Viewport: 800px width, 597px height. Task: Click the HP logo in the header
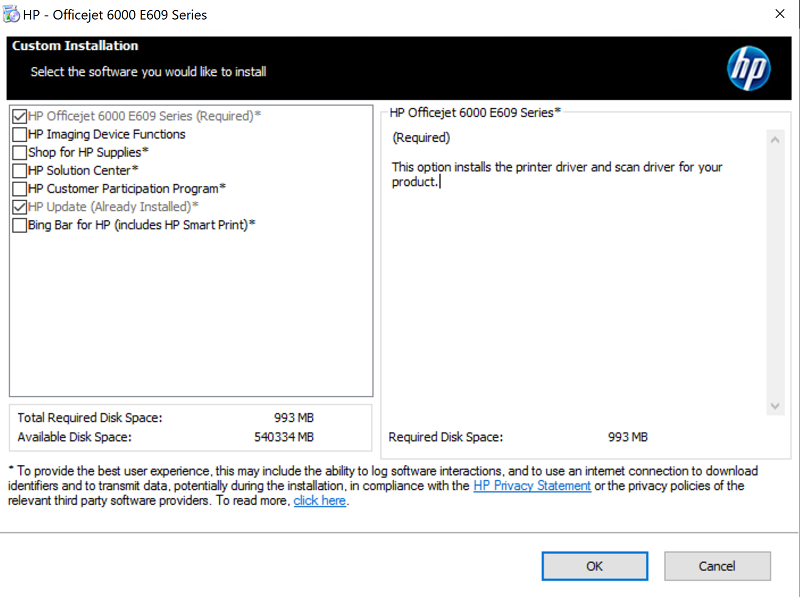(748, 68)
